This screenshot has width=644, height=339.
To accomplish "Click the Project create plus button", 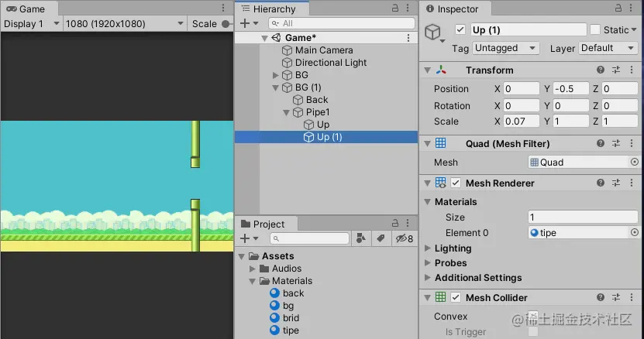I will pos(245,238).
